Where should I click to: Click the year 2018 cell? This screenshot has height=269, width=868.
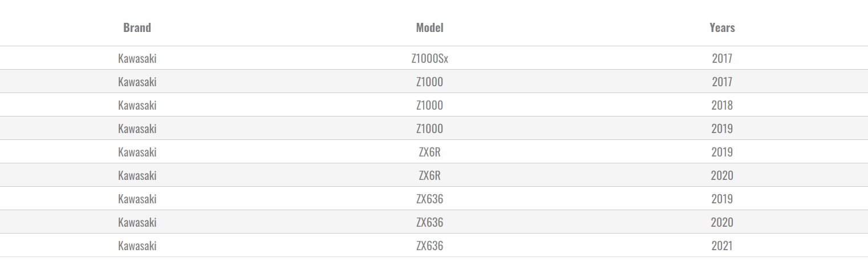[722, 105]
